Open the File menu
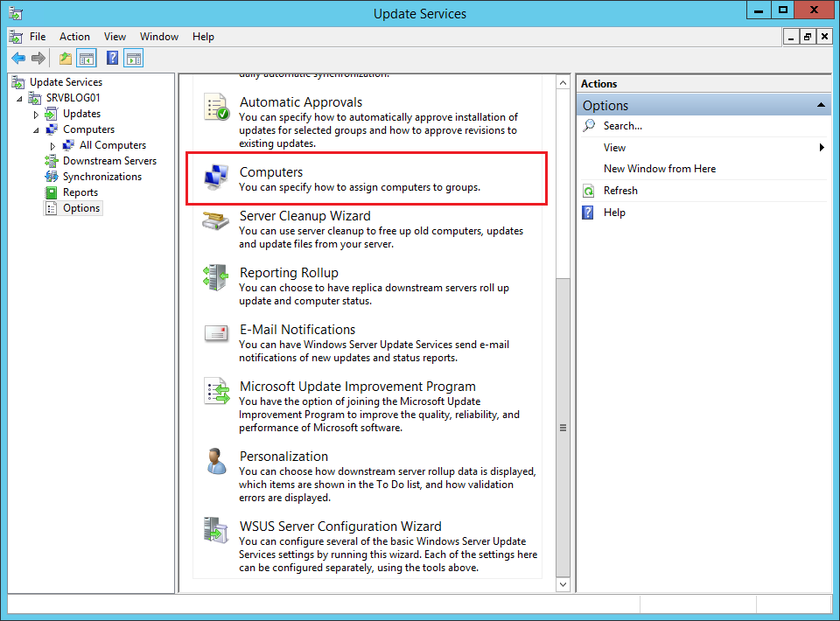The width and height of the screenshot is (840, 621). click(38, 37)
